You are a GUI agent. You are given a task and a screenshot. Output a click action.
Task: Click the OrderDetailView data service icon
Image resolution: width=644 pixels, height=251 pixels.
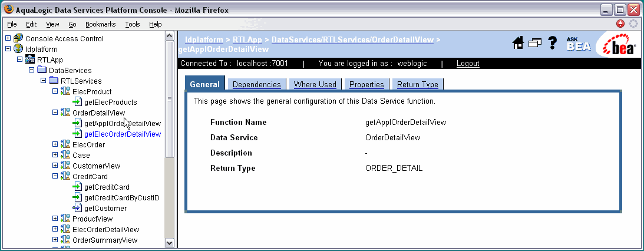click(x=65, y=113)
